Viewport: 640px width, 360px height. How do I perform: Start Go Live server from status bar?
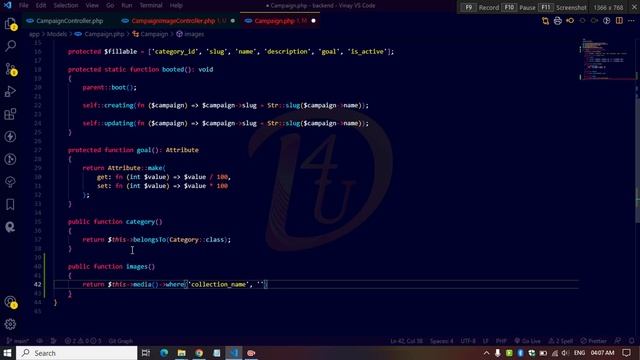(x=527, y=341)
